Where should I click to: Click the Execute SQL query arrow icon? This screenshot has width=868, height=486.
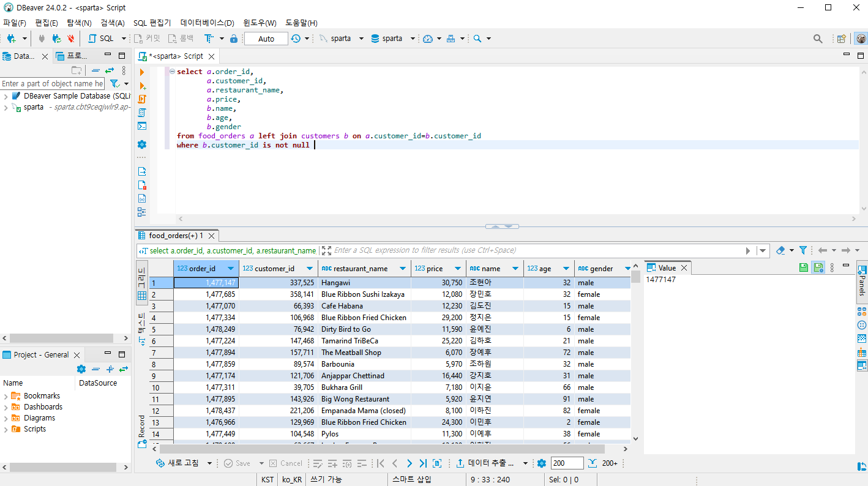pyautogui.click(x=142, y=72)
